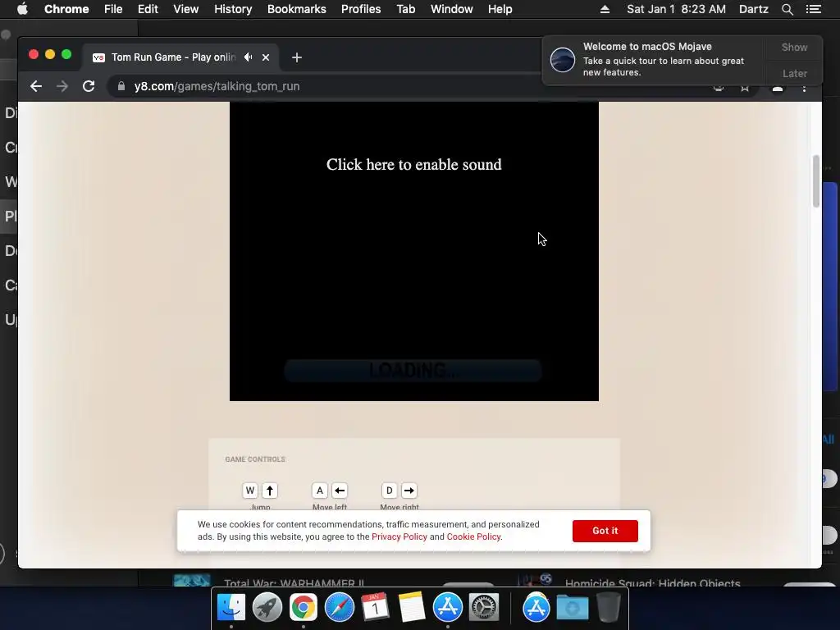Click the page vertical scrollbar thumb
The image size is (840, 630).
pos(816,181)
